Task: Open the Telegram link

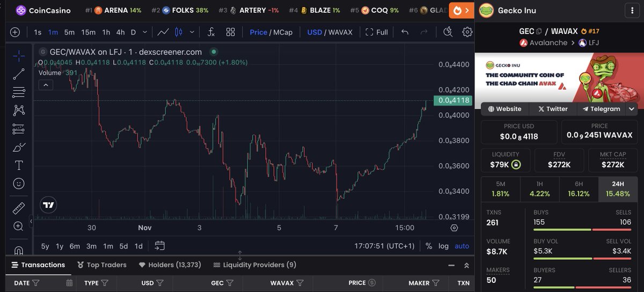Action: (x=601, y=109)
